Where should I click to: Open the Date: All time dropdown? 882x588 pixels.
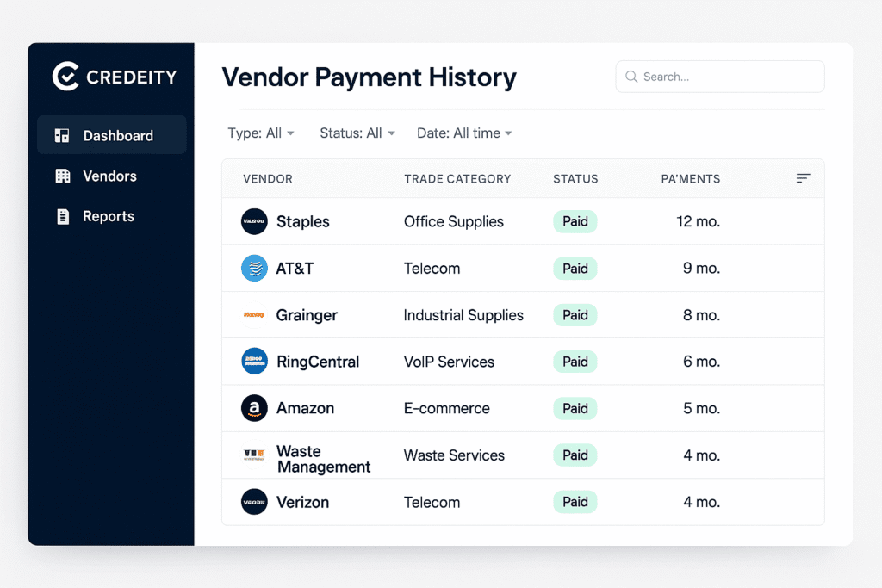coord(464,133)
